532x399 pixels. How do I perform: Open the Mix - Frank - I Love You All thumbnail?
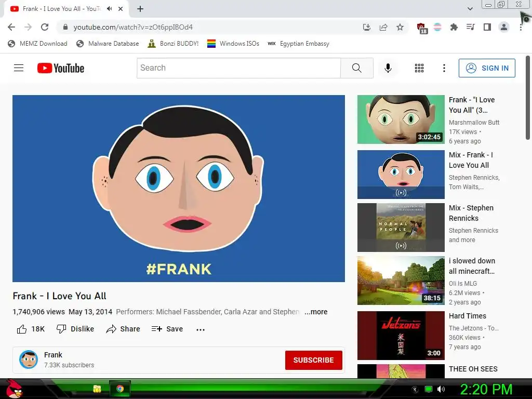pos(401,175)
